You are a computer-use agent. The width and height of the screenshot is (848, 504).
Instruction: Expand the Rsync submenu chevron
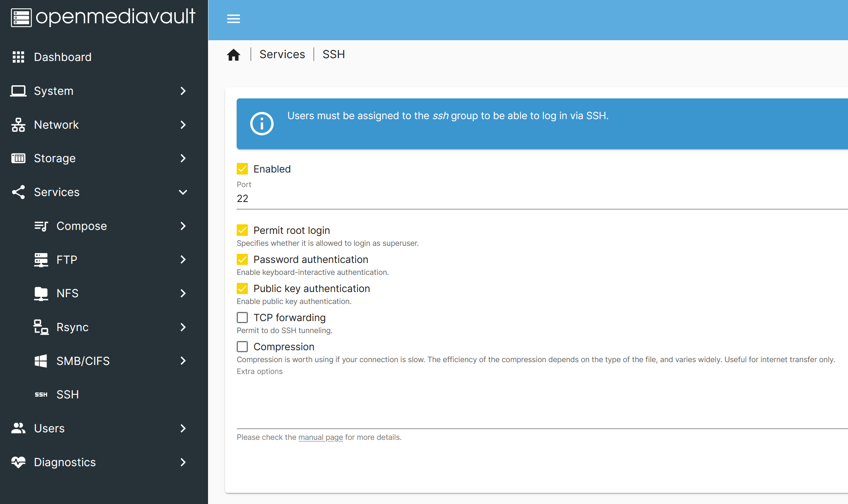[183, 327]
